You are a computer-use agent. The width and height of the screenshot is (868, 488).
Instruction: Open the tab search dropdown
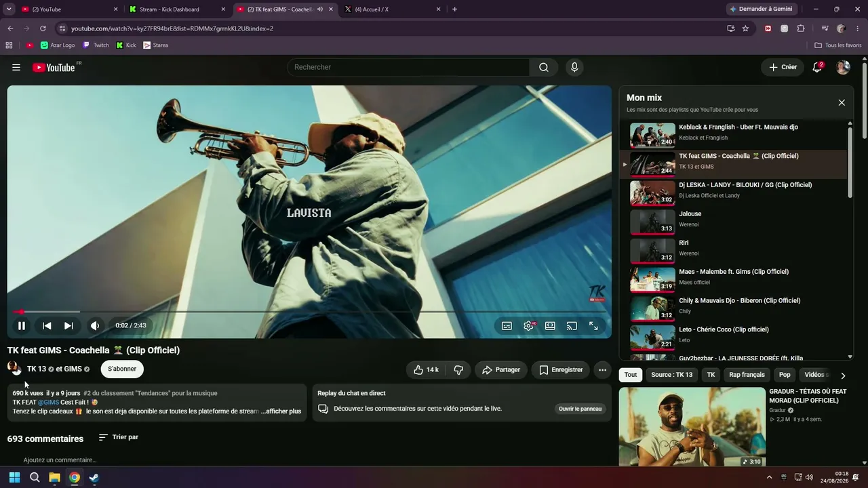(x=9, y=9)
